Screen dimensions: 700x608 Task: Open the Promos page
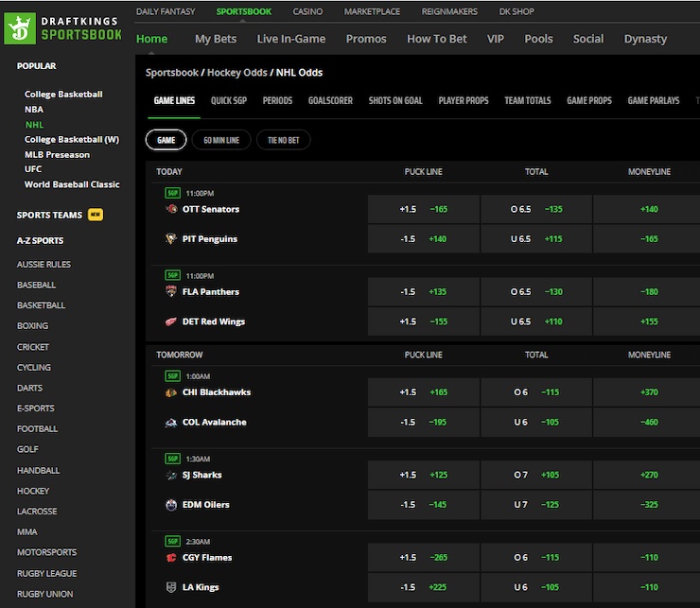[x=366, y=39]
